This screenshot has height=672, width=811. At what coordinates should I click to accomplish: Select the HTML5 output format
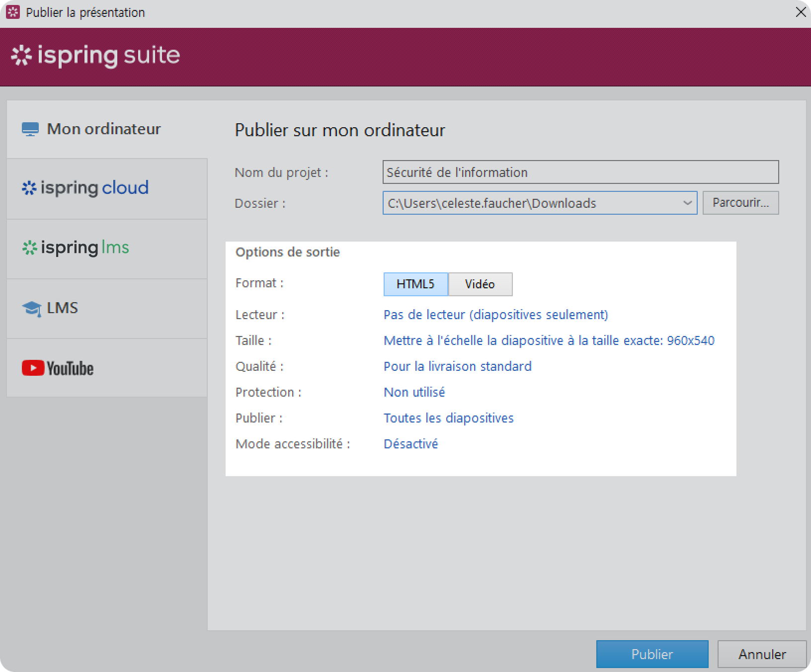(x=415, y=284)
